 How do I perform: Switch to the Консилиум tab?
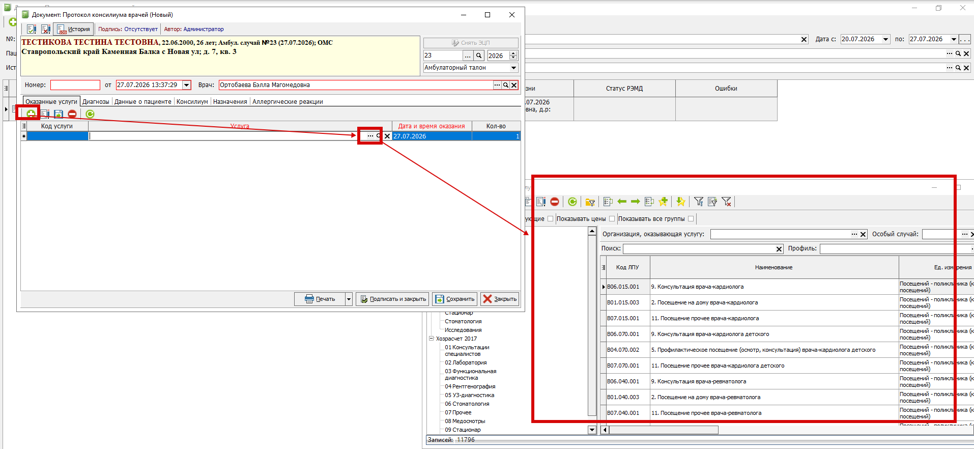[192, 101]
